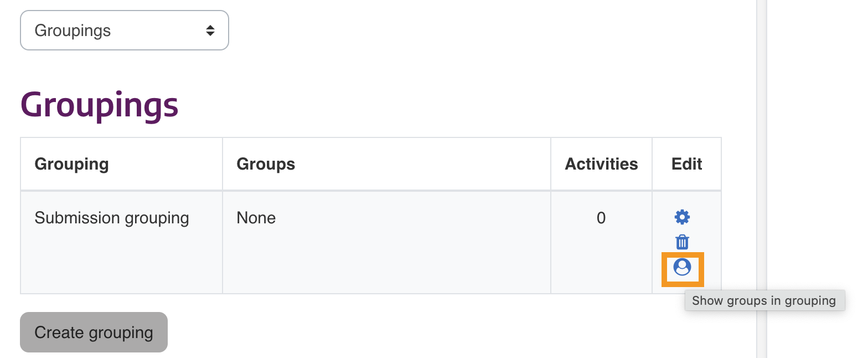
Task: Select the Grouping column header
Action: coord(71,163)
